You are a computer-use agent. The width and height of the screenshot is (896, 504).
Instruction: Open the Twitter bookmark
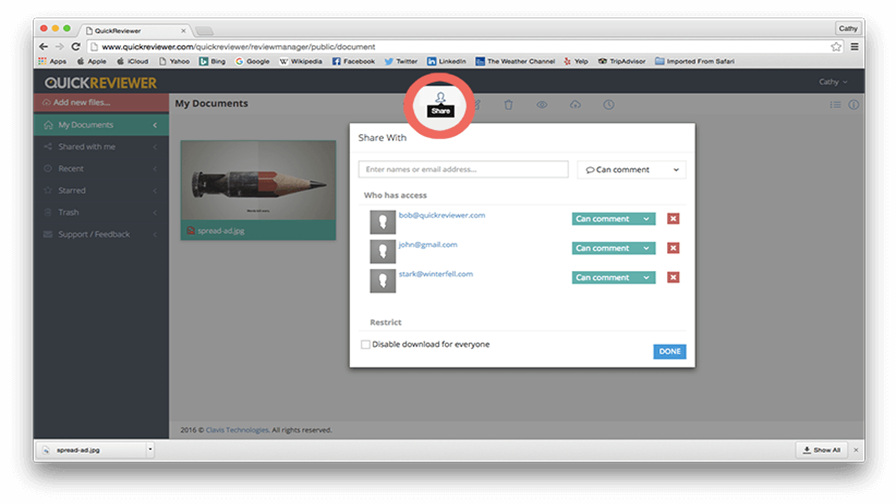(x=401, y=61)
